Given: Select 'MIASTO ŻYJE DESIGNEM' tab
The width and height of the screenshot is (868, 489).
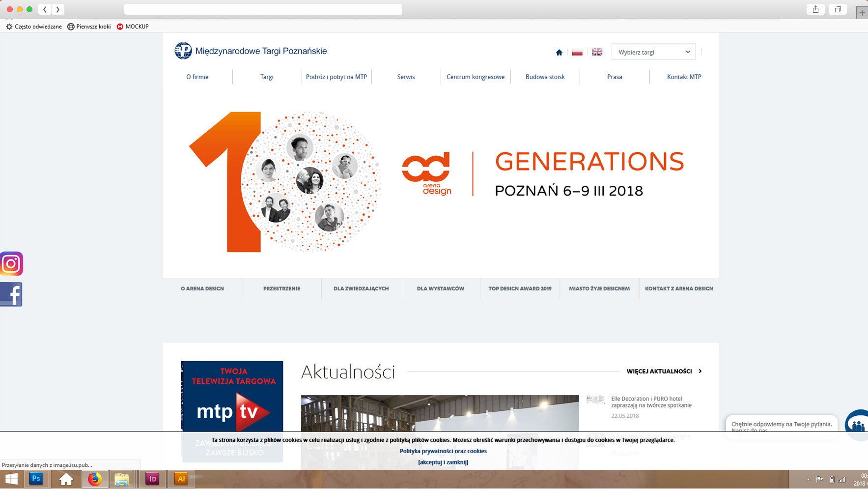Looking at the screenshot, I should pyautogui.click(x=599, y=288).
